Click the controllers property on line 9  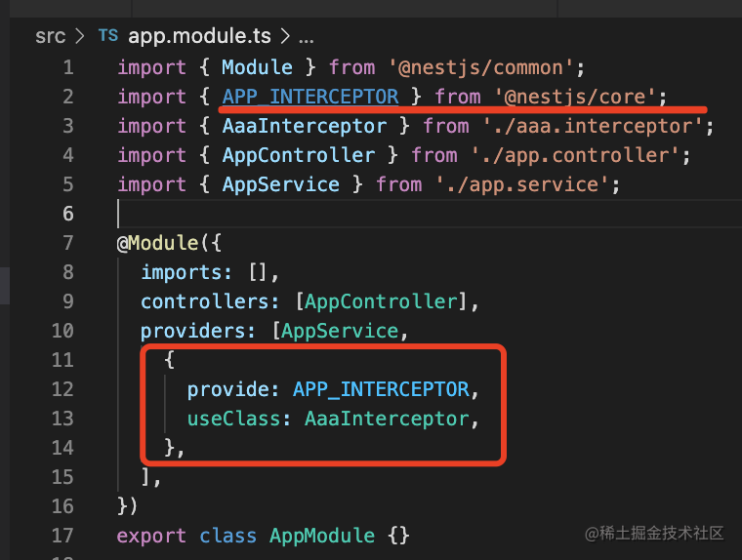204,301
